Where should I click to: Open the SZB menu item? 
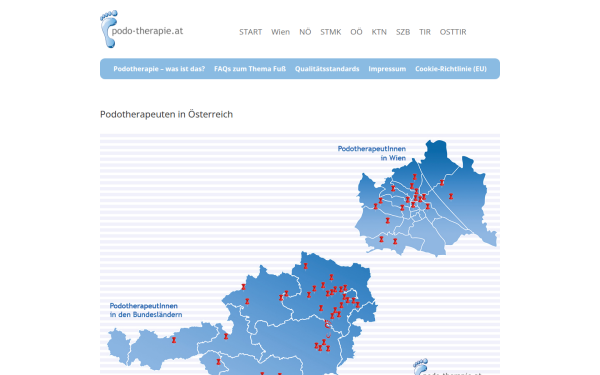pos(403,32)
